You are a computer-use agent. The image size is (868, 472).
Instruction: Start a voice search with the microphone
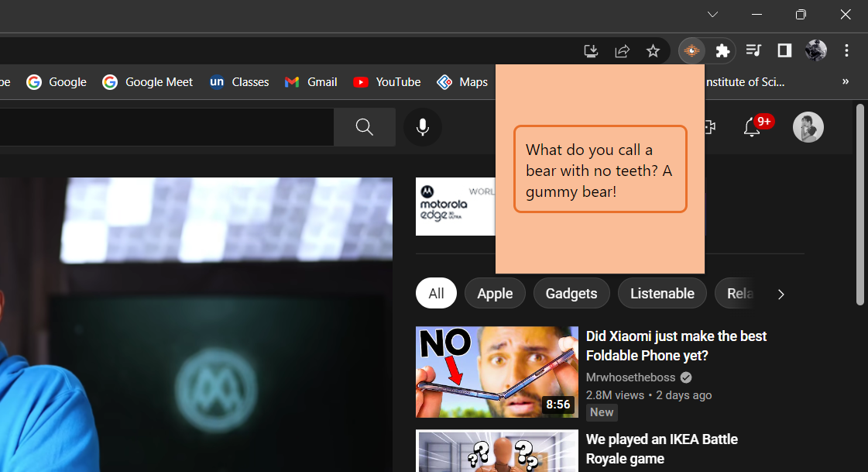click(423, 126)
